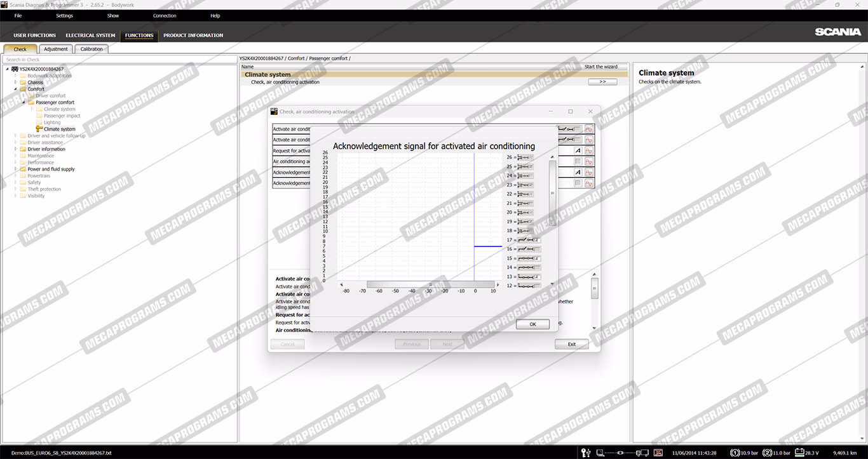Click the yellow Climate system check icon in tree

(x=39, y=129)
